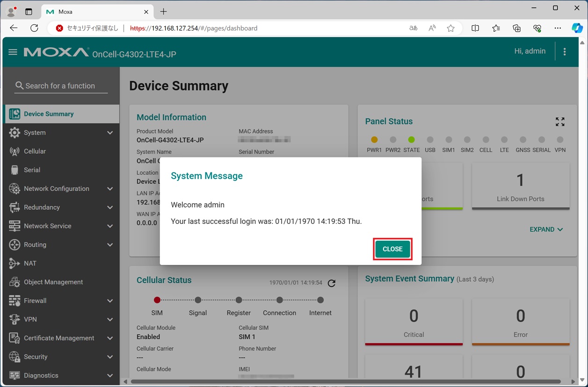The height and width of the screenshot is (387, 588).
Task: Add this page to favorites
Action: pyautogui.click(x=450, y=28)
